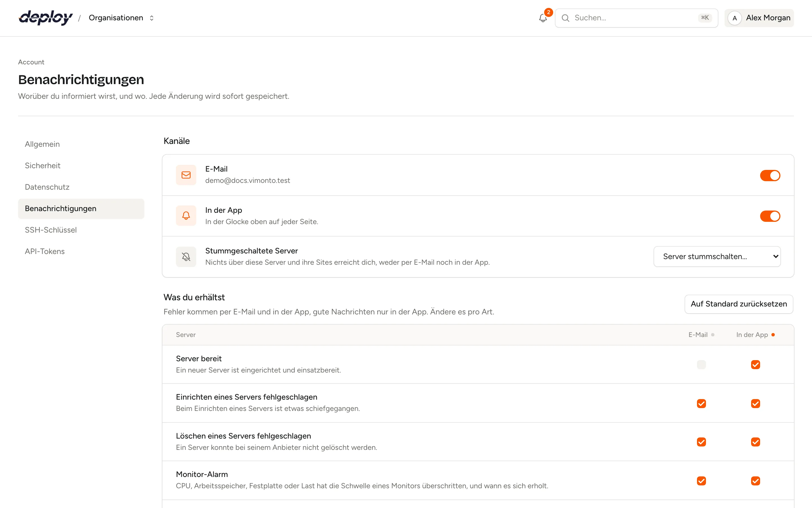Click the search magnifier icon
The image size is (812, 508).
(x=565, y=18)
